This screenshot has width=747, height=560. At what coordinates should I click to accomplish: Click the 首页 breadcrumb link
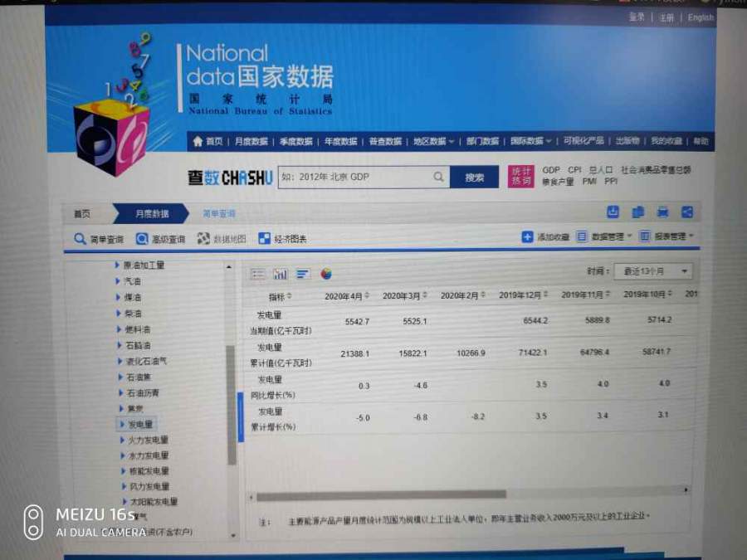pyautogui.click(x=82, y=214)
